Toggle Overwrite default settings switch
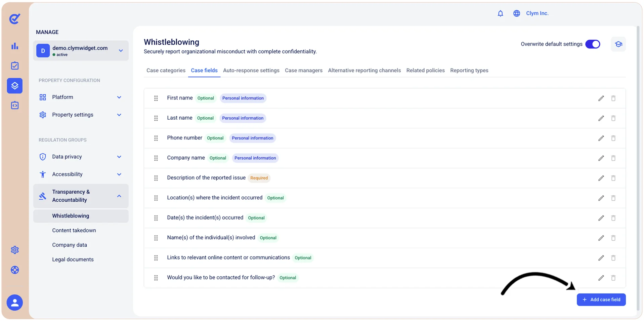The width and height of the screenshot is (644, 321). pos(593,44)
